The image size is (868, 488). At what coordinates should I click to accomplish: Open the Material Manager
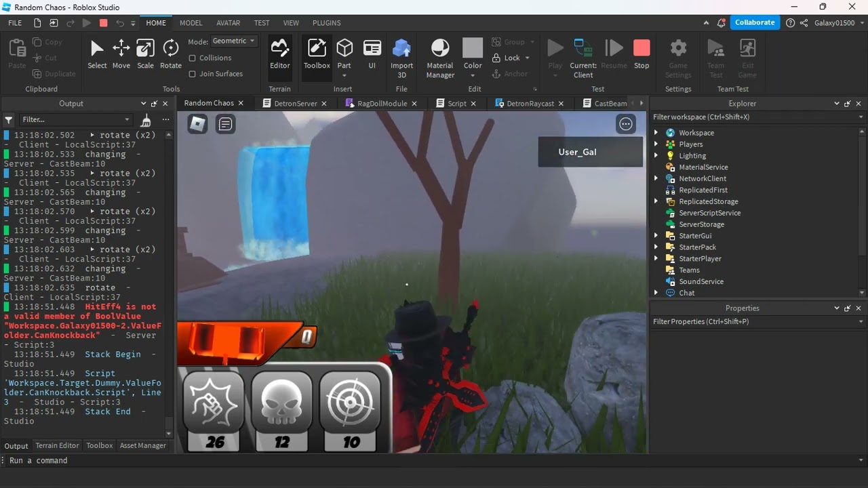(x=440, y=58)
